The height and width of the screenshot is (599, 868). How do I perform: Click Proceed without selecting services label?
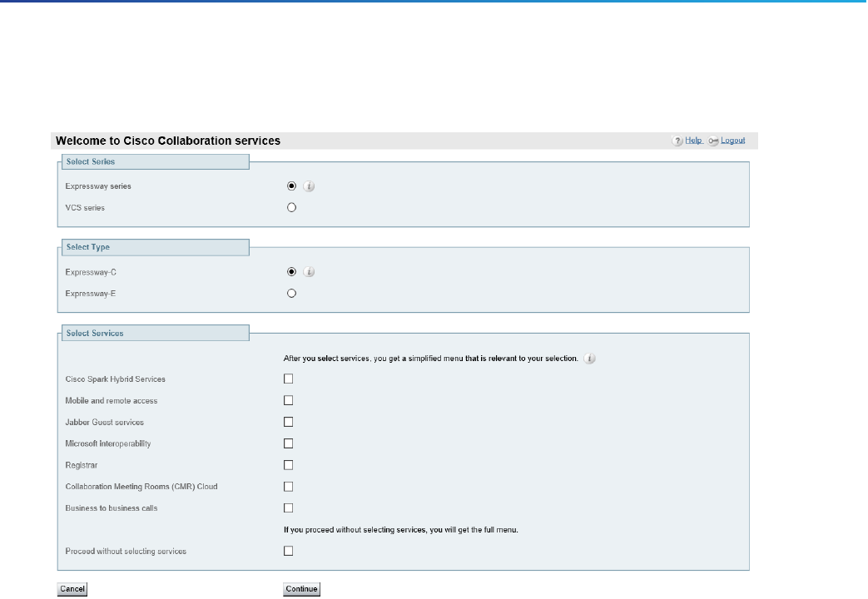126,552
